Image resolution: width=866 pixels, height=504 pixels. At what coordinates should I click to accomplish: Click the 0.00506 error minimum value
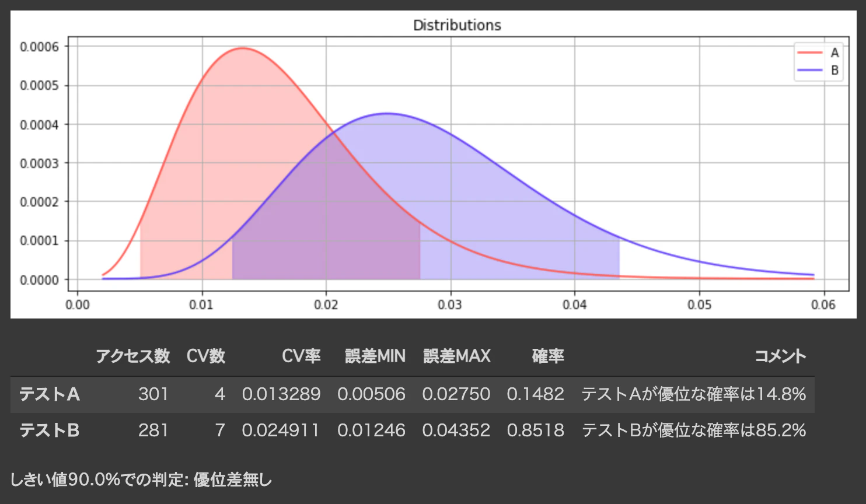point(372,394)
